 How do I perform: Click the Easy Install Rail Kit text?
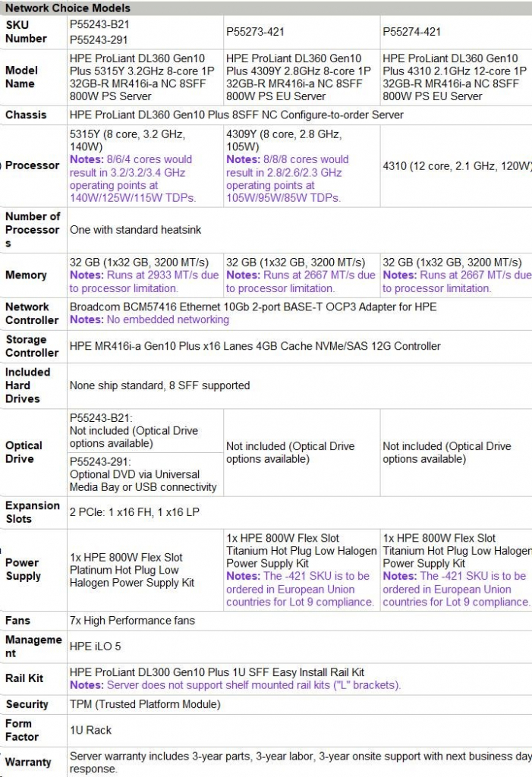(x=216, y=672)
